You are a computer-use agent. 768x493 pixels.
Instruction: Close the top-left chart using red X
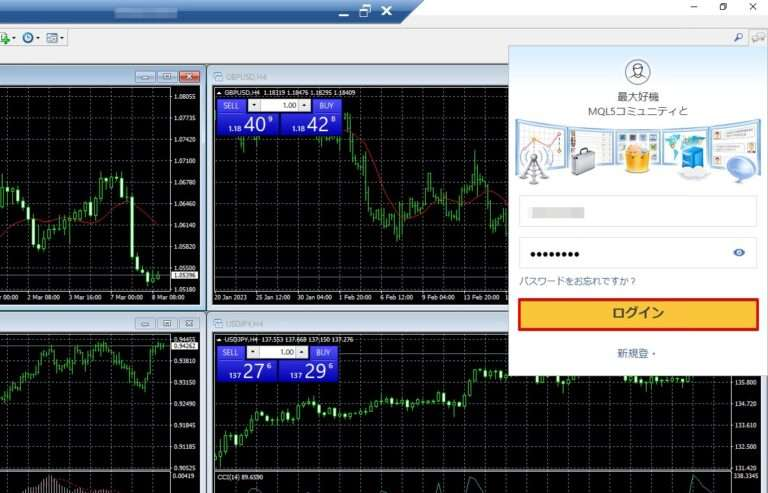pyautogui.click(x=189, y=76)
